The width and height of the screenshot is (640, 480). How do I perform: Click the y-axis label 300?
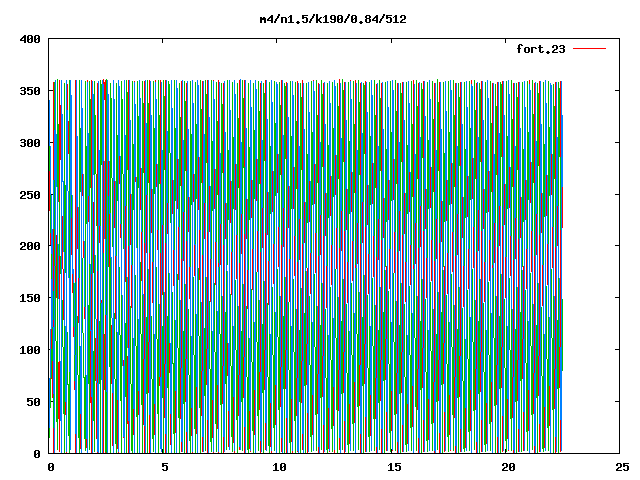click(x=30, y=143)
